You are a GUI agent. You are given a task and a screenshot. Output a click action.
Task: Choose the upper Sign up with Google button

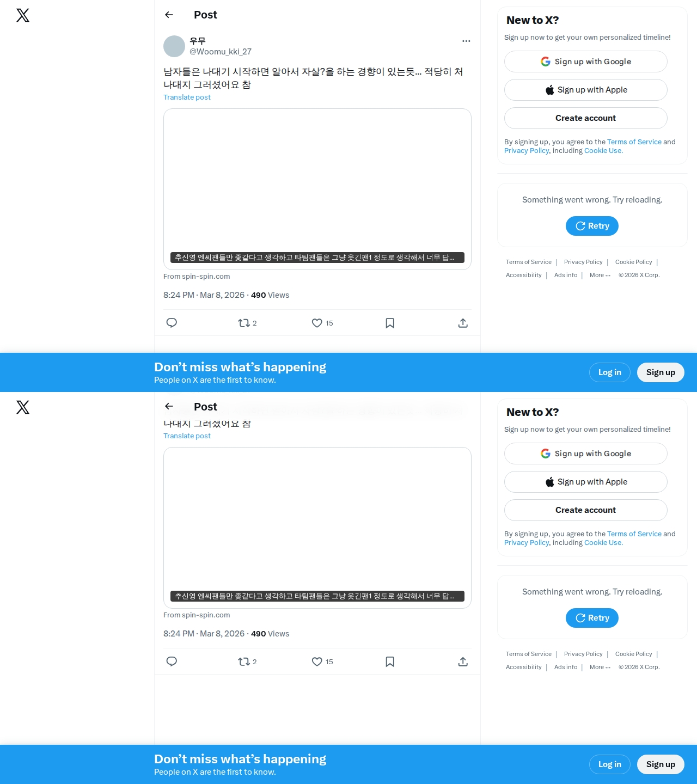coord(586,62)
